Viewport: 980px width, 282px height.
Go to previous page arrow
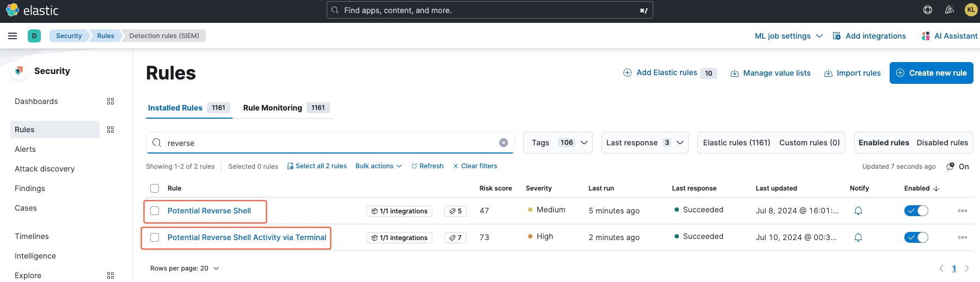coord(941,268)
